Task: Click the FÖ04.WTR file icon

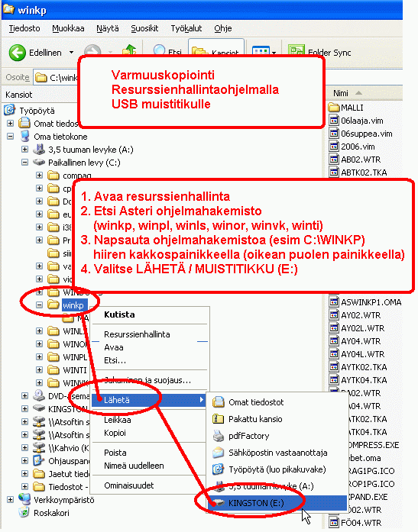Action: [x=334, y=523]
